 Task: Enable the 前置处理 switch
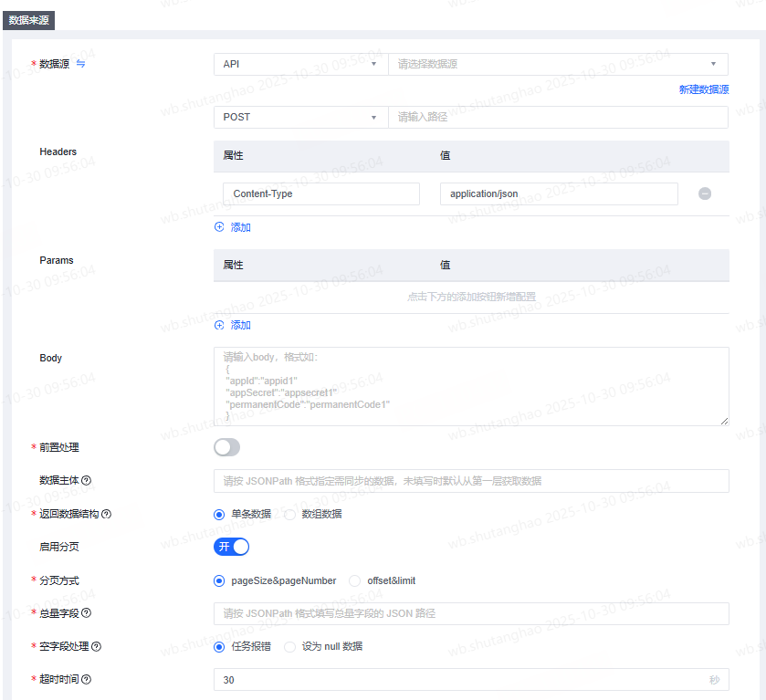pos(226,447)
